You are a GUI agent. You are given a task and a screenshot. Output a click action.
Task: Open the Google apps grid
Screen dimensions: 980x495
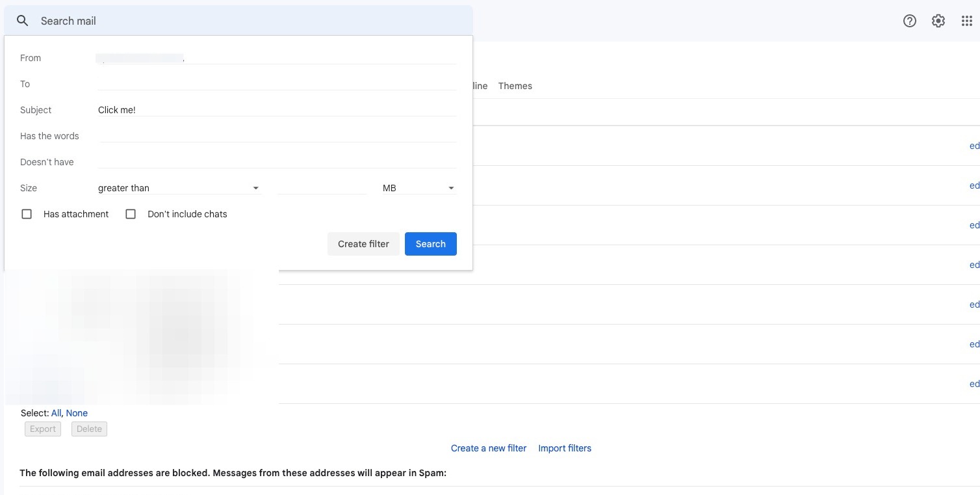coord(967,21)
